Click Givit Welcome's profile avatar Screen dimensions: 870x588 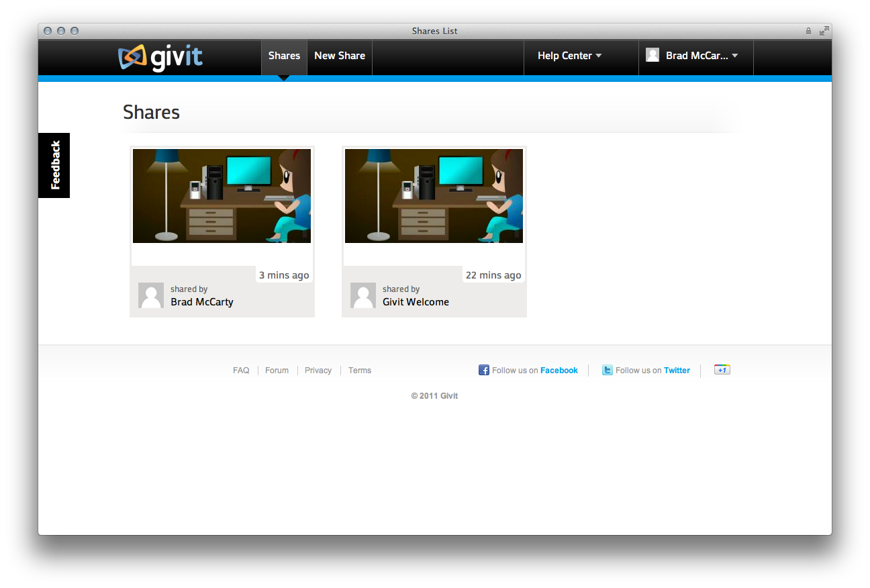[x=363, y=295]
